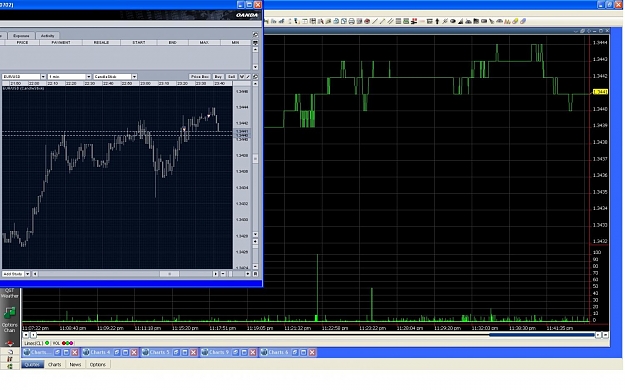Toggle the green Line(CL) indicator dot
This screenshot has height=390, width=625.
47,343
